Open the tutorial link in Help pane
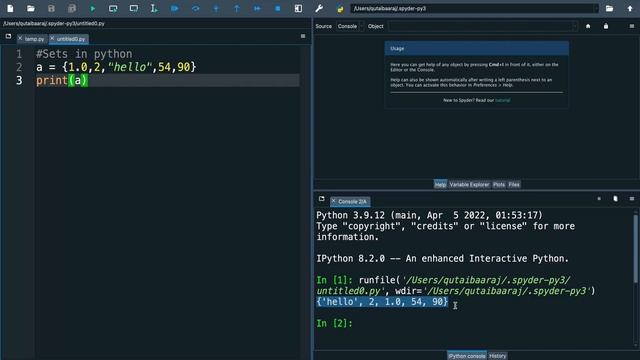The width and height of the screenshot is (640, 360). point(502,100)
